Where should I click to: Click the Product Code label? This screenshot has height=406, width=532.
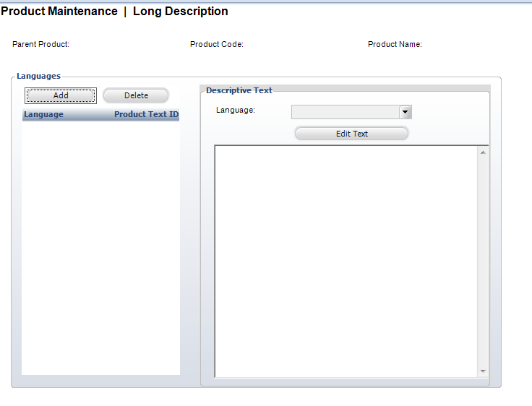[217, 44]
